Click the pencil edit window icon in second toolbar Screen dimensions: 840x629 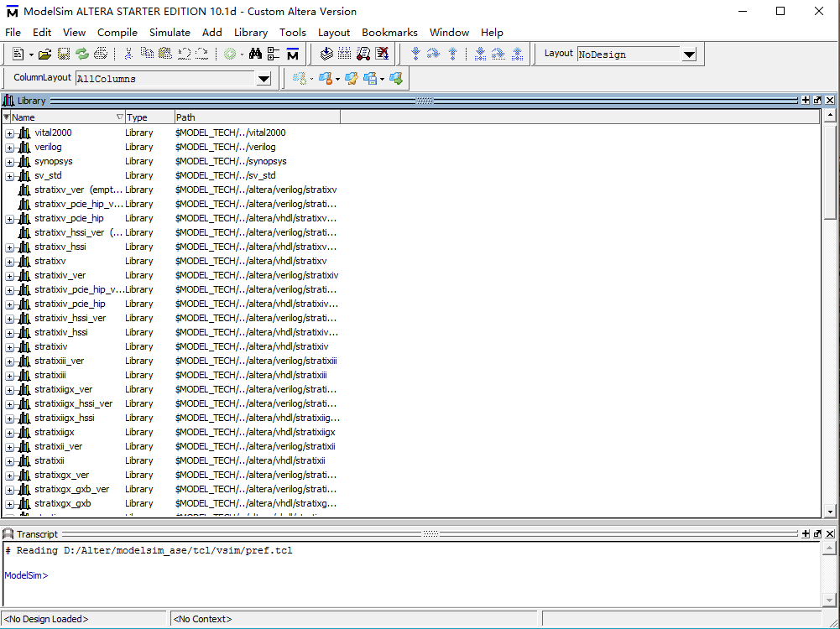pos(352,79)
